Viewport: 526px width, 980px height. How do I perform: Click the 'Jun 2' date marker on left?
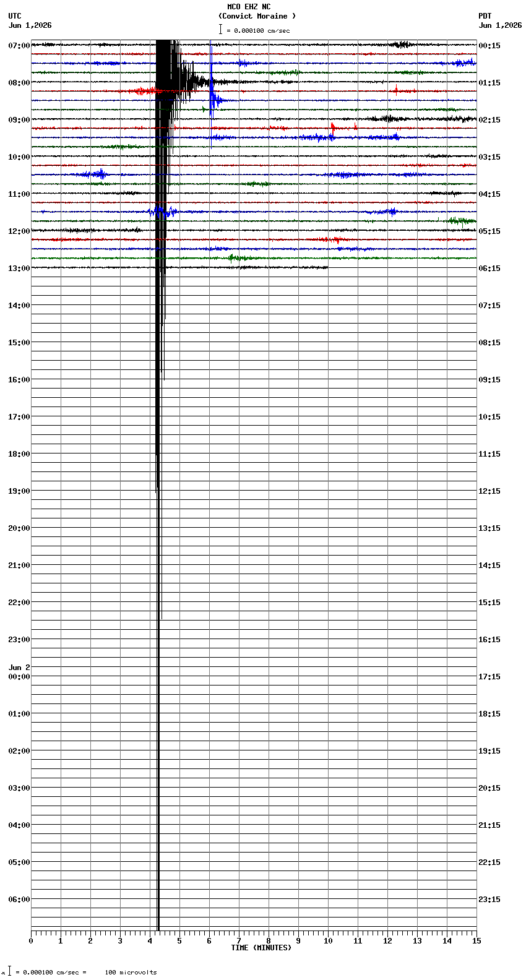tap(19, 668)
